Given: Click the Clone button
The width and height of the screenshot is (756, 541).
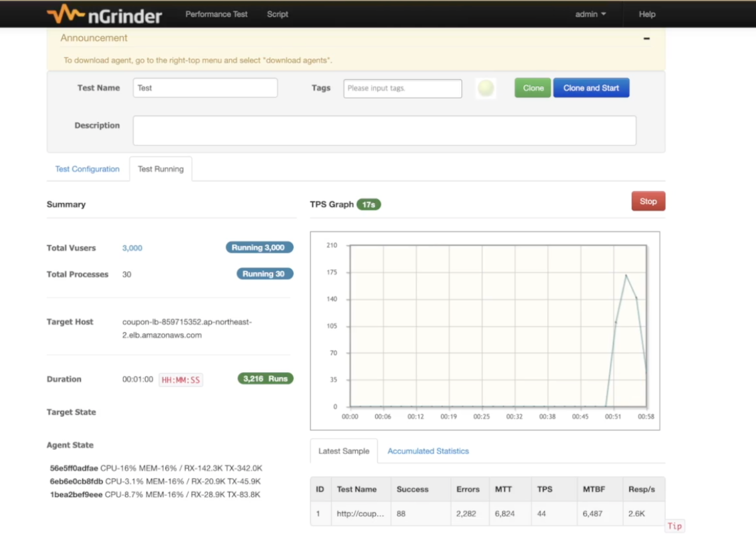Looking at the screenshot, I should (x=533, y=88).
